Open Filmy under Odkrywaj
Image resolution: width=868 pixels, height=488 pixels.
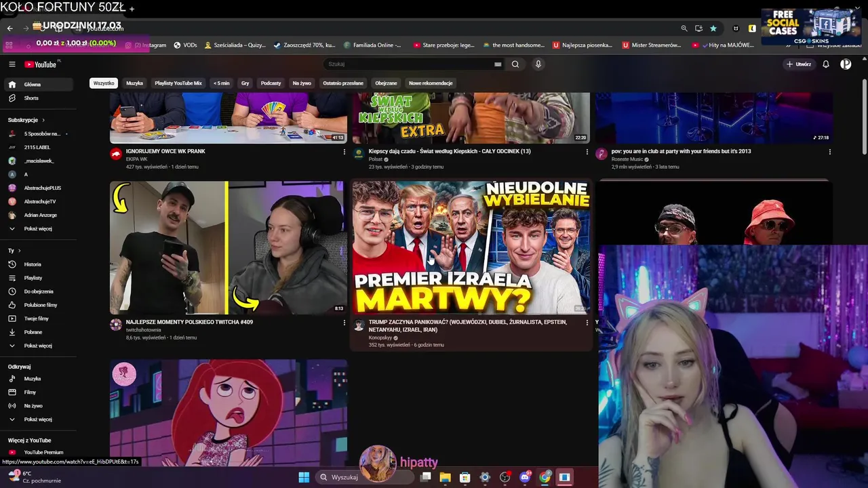click(38, 392)
